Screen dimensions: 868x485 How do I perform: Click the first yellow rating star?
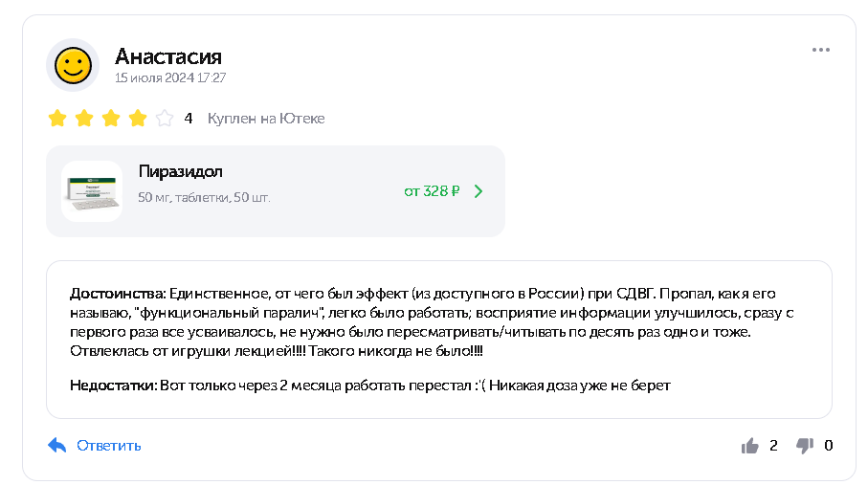pyautogui.click(x=57, y=119)
